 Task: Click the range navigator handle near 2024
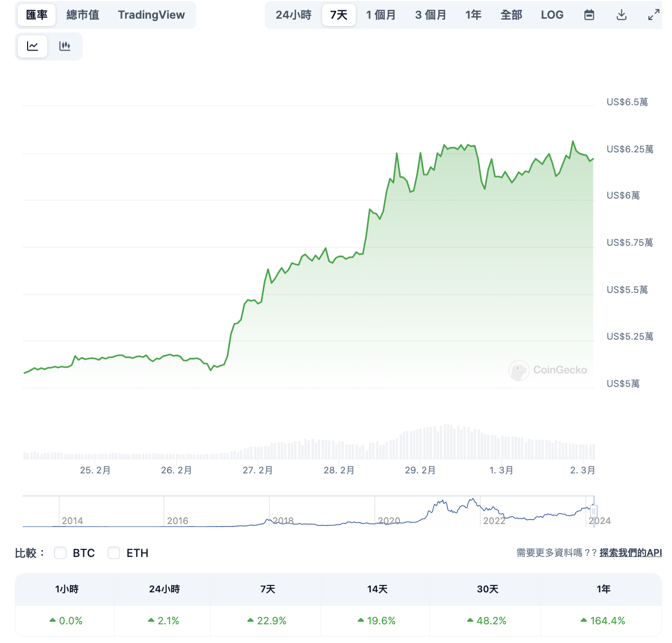coord(594,511)
